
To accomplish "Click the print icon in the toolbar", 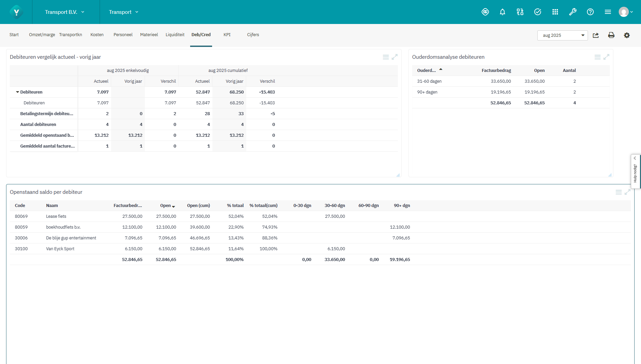I will point(611,35).
